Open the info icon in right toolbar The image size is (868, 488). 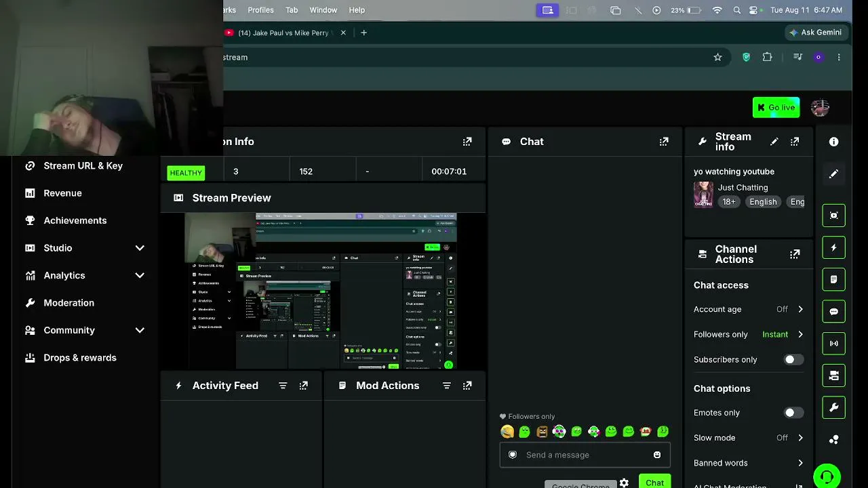click(x=833, y=142)
